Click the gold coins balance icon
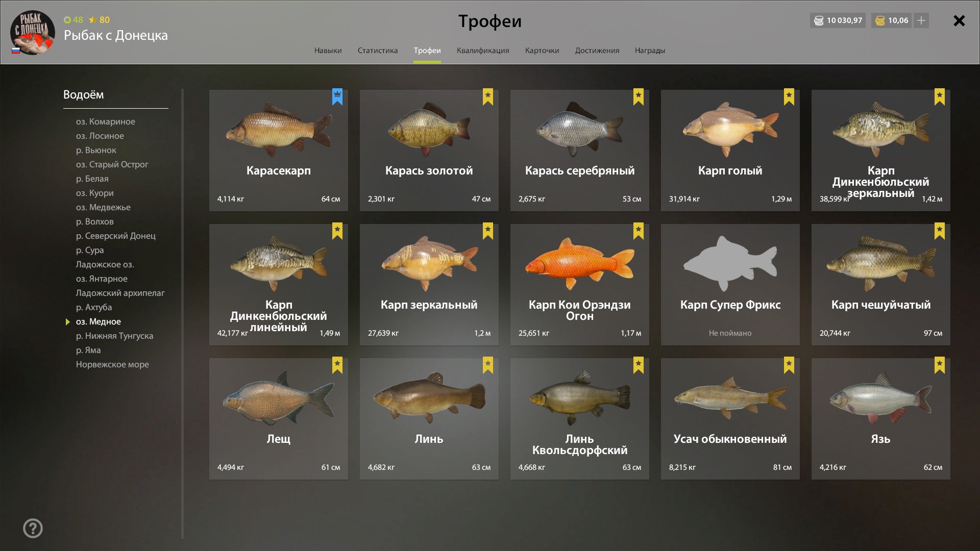The width and height of the screenshot is (980, 551). pos(880,20)
